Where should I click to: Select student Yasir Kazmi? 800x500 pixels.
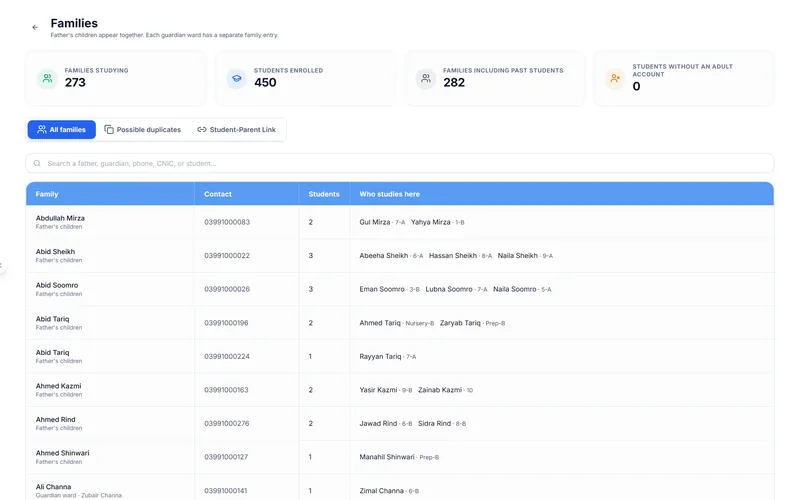click(x=378, y=390)
